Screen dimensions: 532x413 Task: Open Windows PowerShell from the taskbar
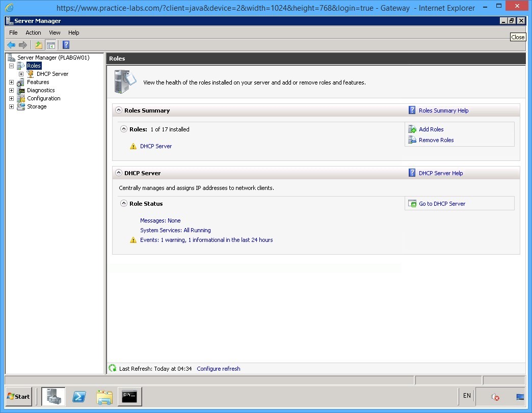(79, 397)
